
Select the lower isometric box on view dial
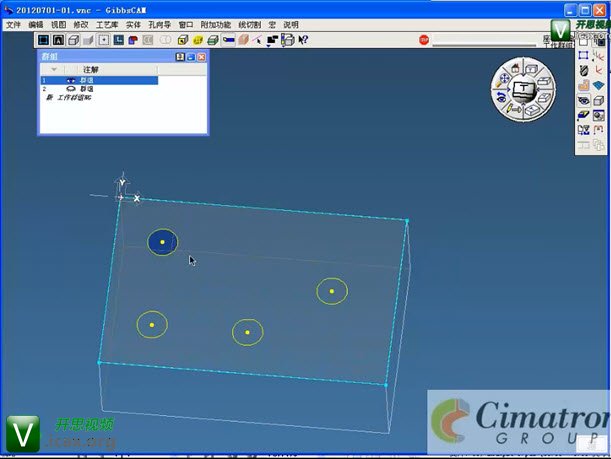[532, 111]
